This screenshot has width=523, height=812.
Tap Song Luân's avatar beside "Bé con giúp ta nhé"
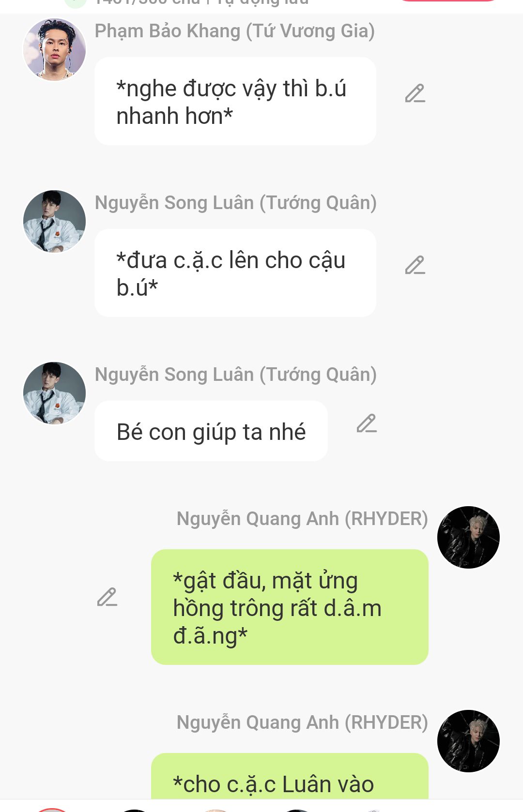54,393
